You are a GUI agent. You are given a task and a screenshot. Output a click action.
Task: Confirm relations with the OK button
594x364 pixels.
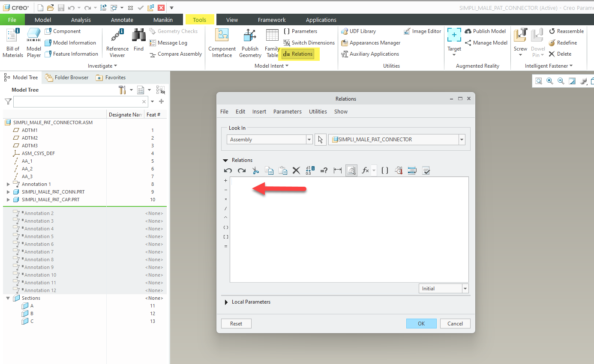point(421,323)
